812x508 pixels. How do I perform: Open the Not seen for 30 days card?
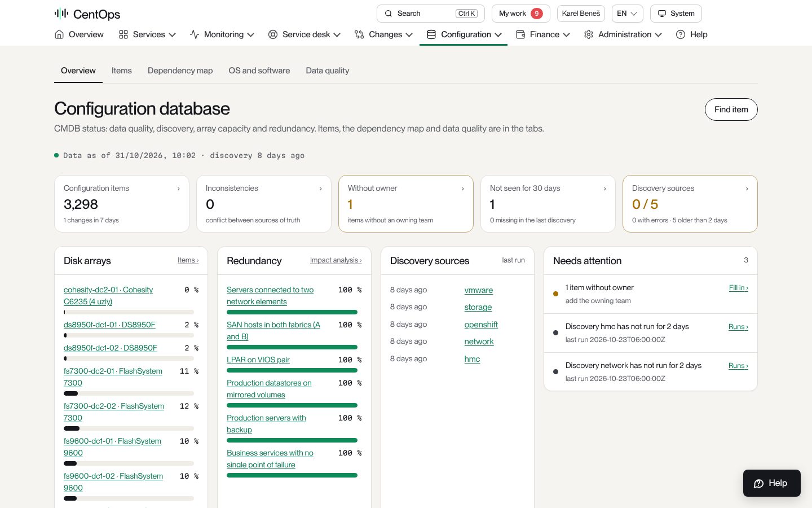pyautogui.click(x=548, y=204)
